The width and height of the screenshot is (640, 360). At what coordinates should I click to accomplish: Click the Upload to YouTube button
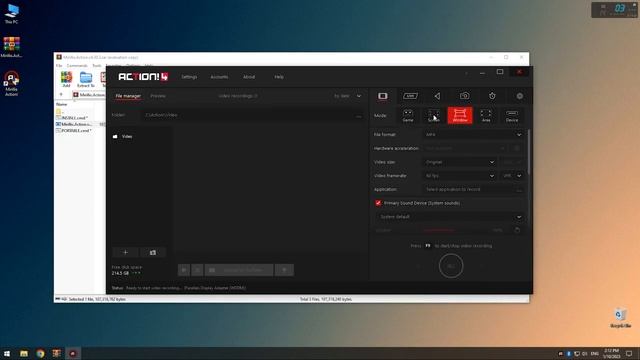coord(239,270)
